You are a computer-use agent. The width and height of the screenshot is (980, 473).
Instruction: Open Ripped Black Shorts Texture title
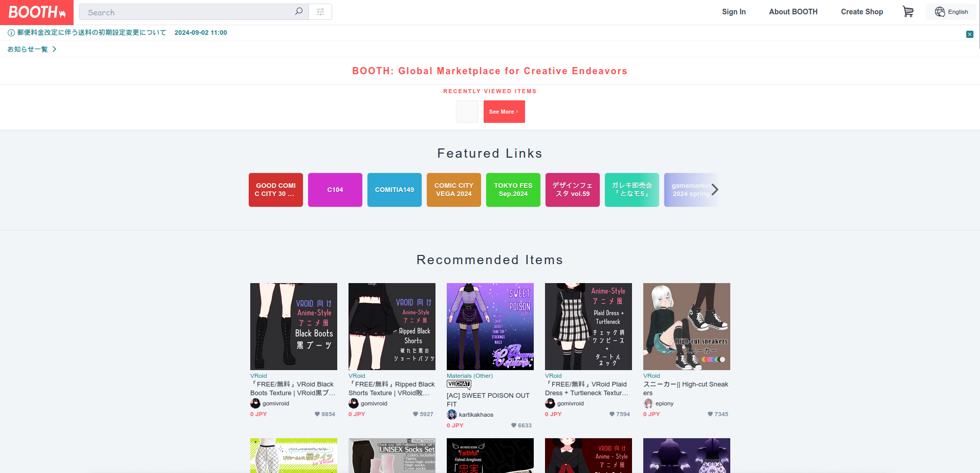[x=391, y=389]
